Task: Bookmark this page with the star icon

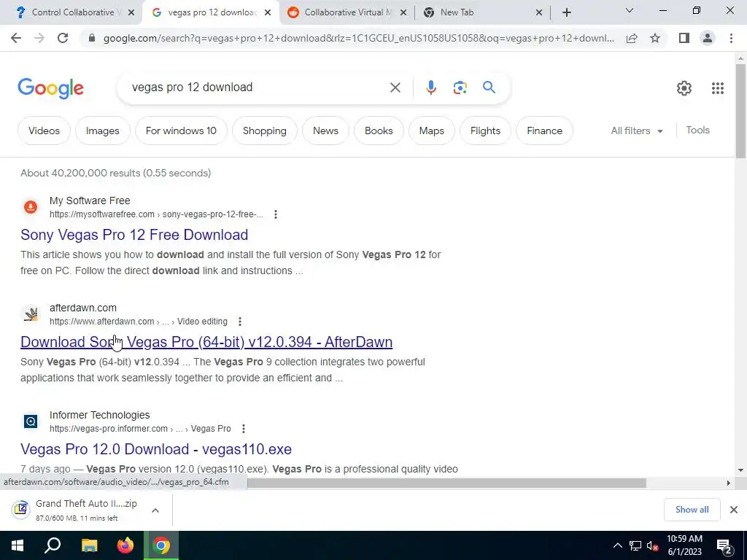Action: [x=655, y=38]
